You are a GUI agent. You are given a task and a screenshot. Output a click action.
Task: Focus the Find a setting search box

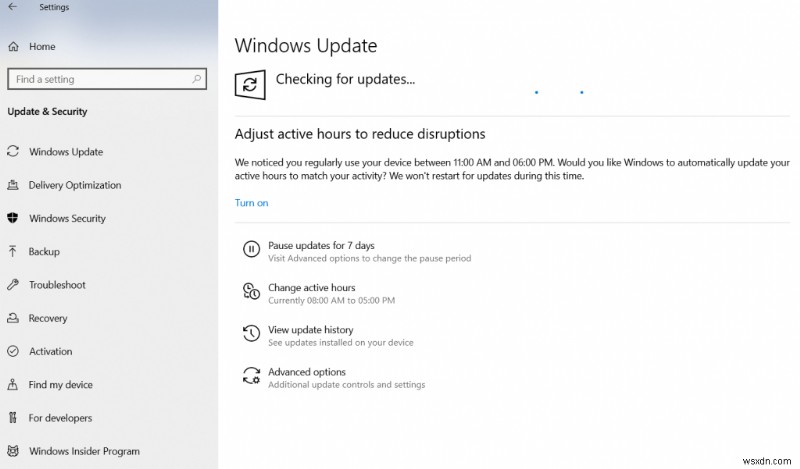(107, 79)
